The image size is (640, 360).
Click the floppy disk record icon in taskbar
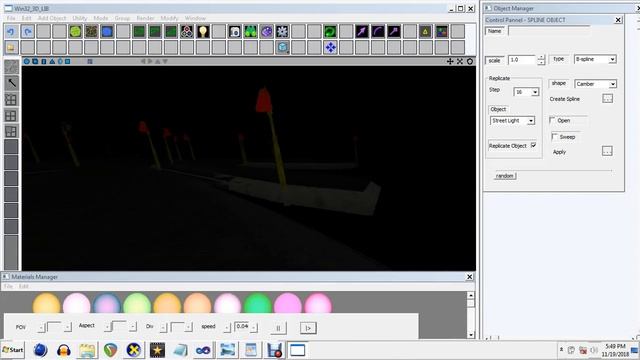[274, 350]
